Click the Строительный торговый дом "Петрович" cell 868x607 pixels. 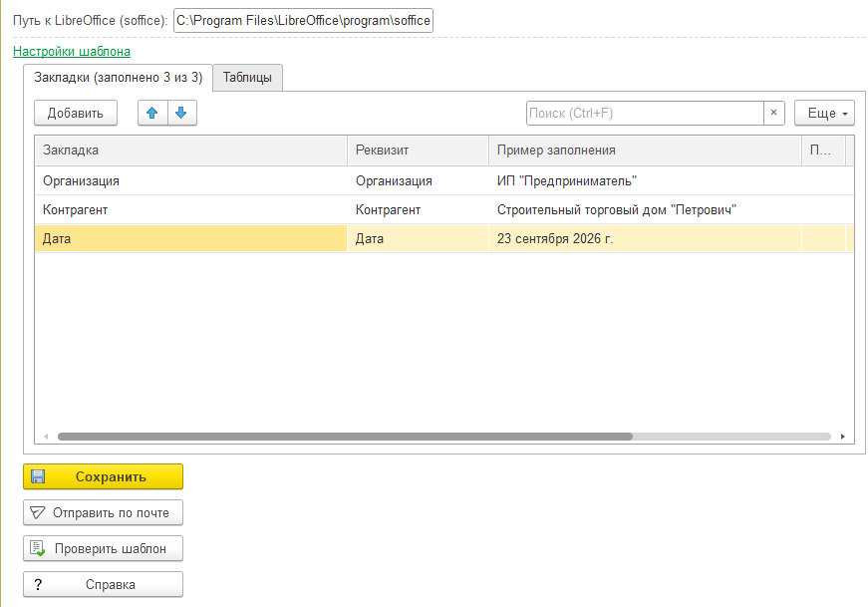click(x=646, y=210)
